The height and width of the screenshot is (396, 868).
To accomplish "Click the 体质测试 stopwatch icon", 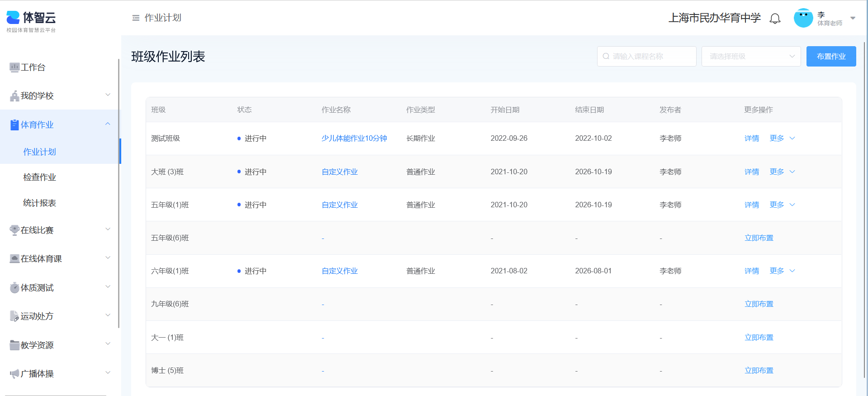I will tap(14, 288).
